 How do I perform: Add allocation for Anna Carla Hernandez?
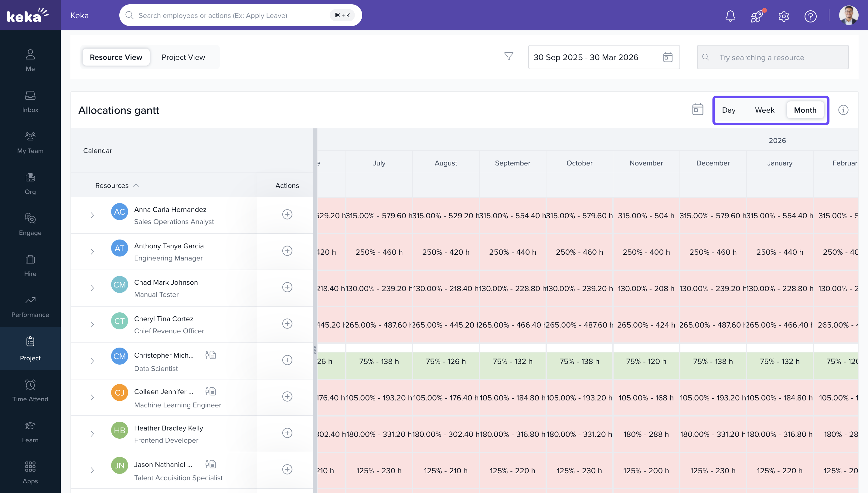(x=287, y=214)
